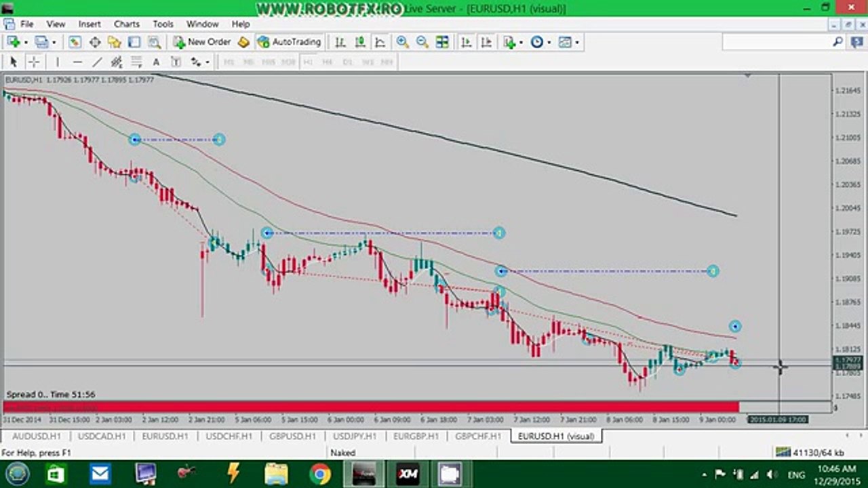Draw a horizontal line

[77, 62]
